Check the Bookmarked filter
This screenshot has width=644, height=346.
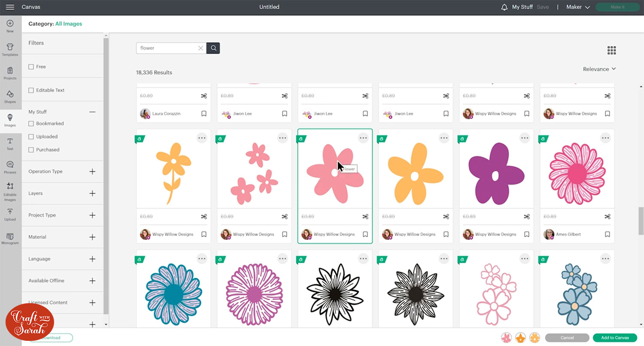[x=31, y=123]
